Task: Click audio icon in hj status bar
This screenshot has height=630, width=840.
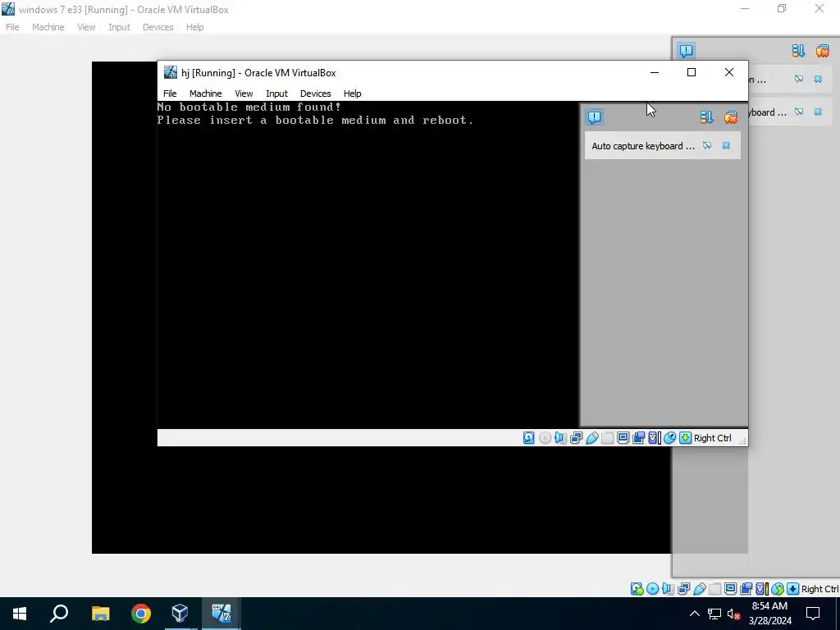Action: pyautogui.click(x=560, y=438)
